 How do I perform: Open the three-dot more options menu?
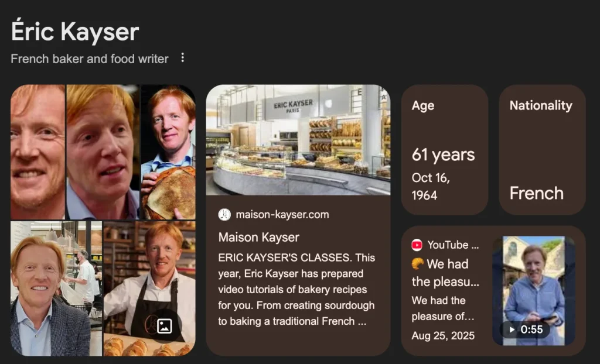[183, 57]
